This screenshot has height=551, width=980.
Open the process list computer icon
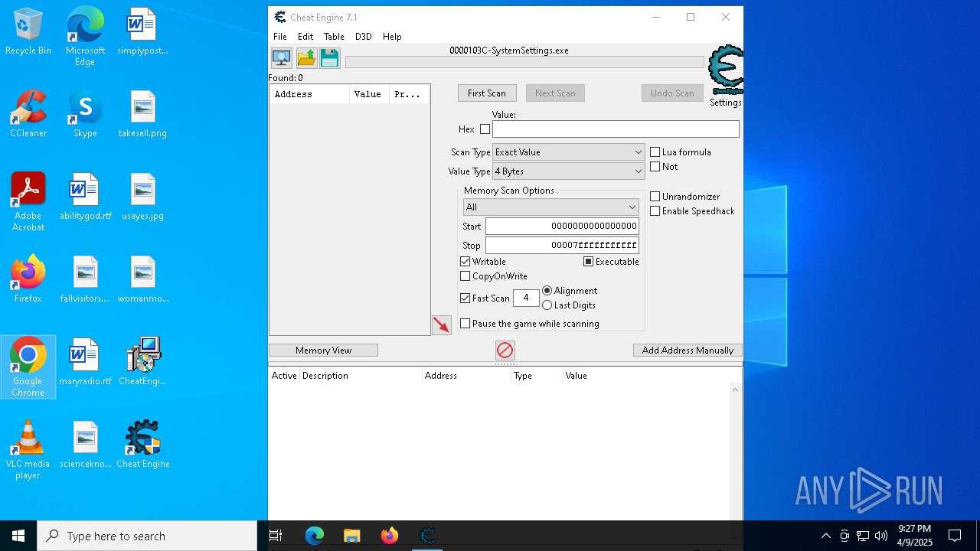(x=282, y=58)
